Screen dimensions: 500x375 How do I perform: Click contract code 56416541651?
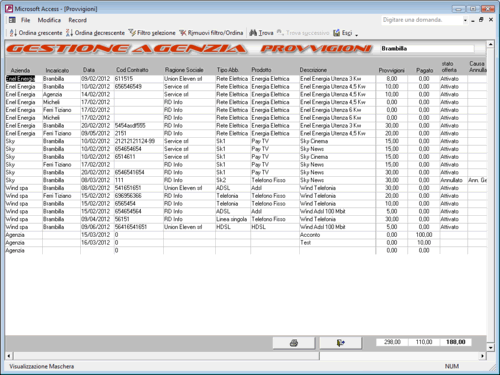click(x=138, y=227)
